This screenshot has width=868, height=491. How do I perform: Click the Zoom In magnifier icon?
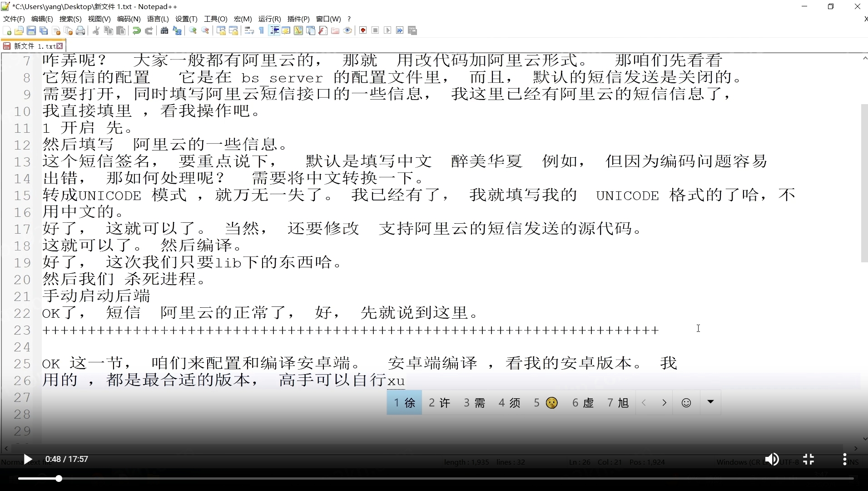click(193, 30)
